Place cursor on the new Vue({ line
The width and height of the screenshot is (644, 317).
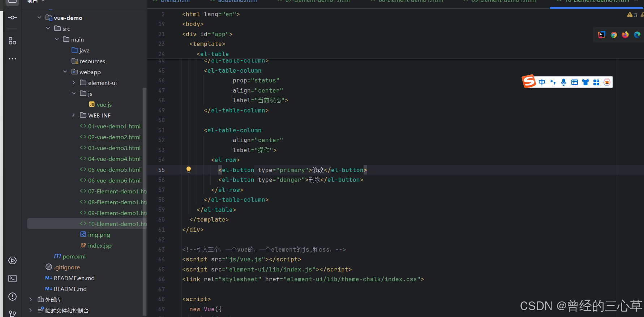pos(205,309)
